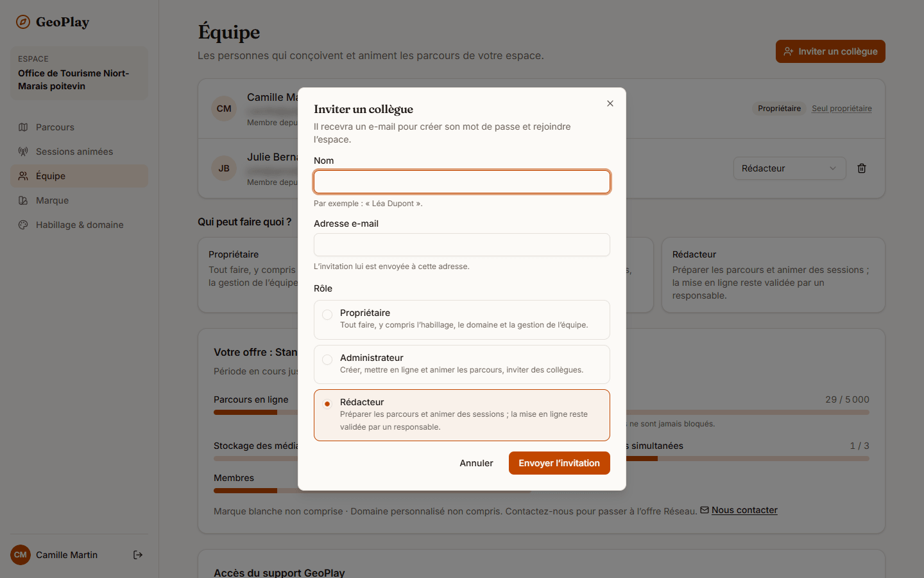Viewport: 924px width, 578px height.
Task: Click the 1 / 3 simultaneous sessions value
Action: (x=860, y=446)
